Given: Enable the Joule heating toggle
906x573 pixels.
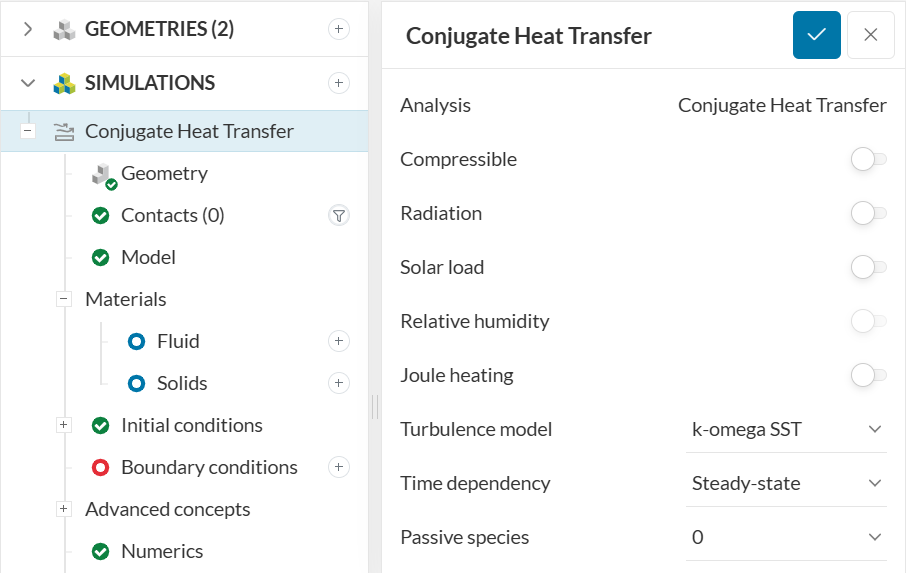Looking at the screenshot, I should (x=868, y=375).
